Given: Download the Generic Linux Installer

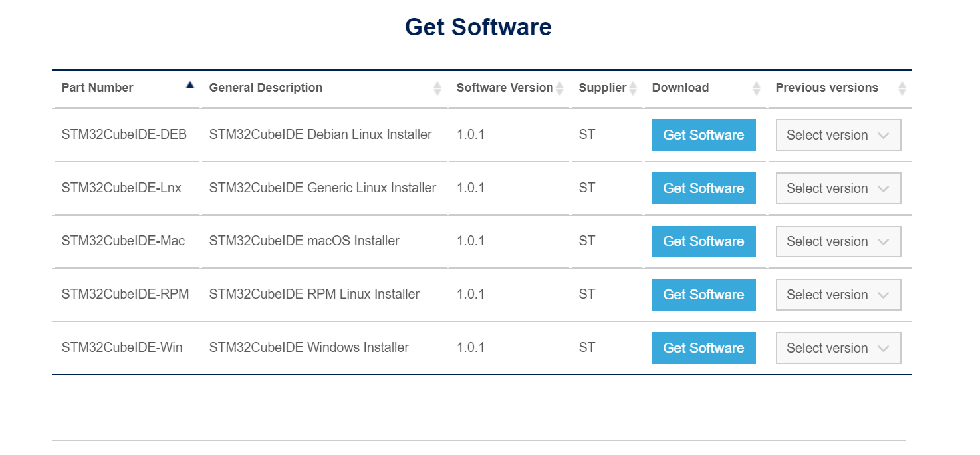Looking at the screenshot, I should (x=703, y=188).
